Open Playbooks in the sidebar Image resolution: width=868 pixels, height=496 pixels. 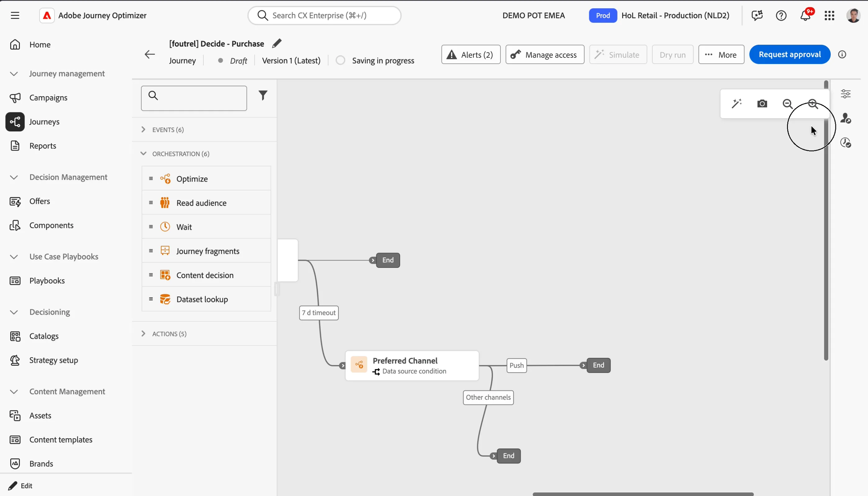coord(47,281)
